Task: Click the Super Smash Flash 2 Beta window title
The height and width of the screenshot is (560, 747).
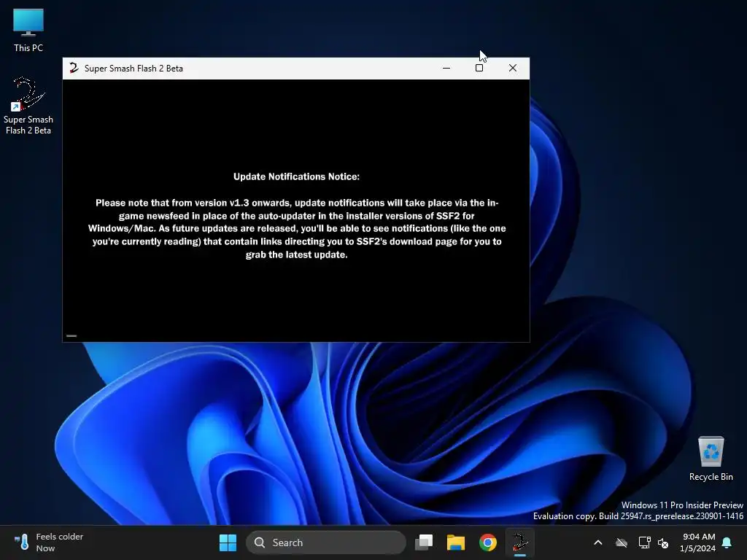Action: pos(134,68)
